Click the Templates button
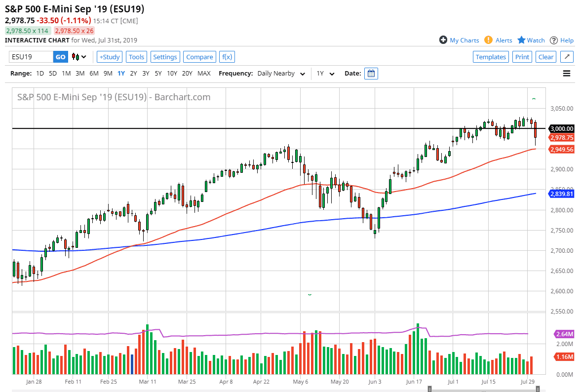Viewport: 581px width, 392px height. point(491,57)
